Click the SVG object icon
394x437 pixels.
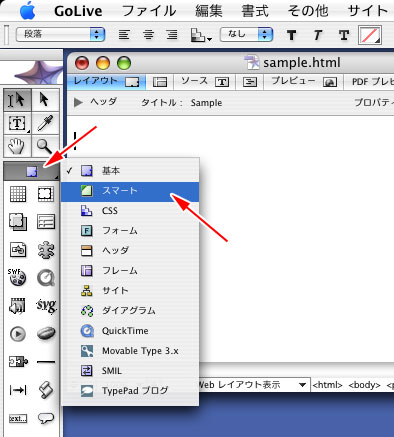46,306
